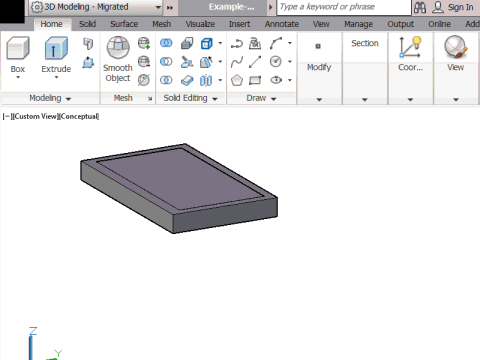Open the Arc flyout arrow
The image size is (480, 360).
click(x=290, y=43)
